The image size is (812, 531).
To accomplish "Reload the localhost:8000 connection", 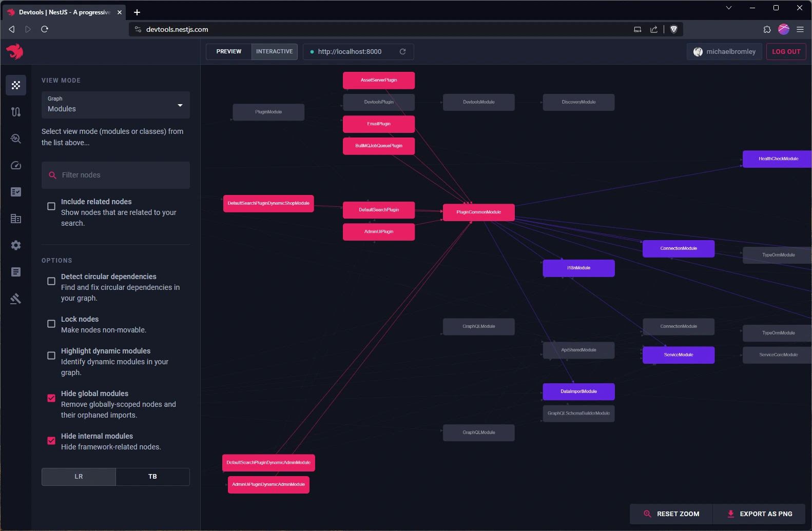I will 402,52.
